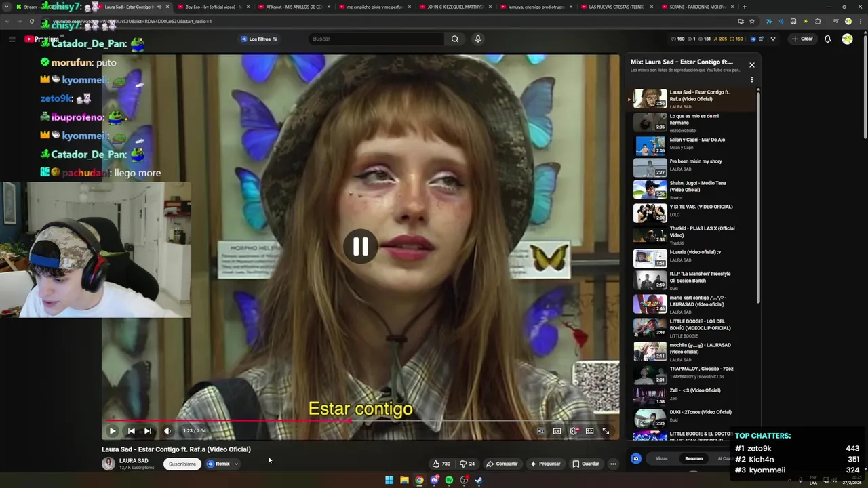868x488 pixels.
Task: Like the video with thumbs up
Action: [441, 464]
